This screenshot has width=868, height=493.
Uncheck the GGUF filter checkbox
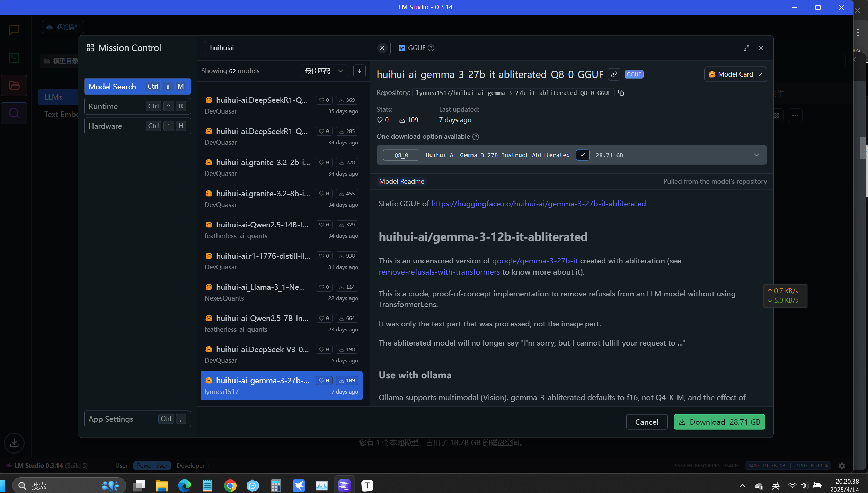coord(402,48)
